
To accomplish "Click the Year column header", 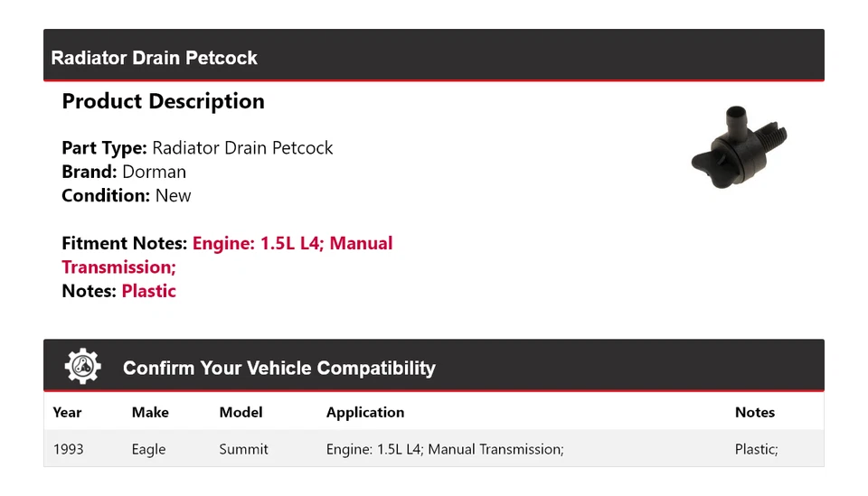I will click(x=67, y=412).
